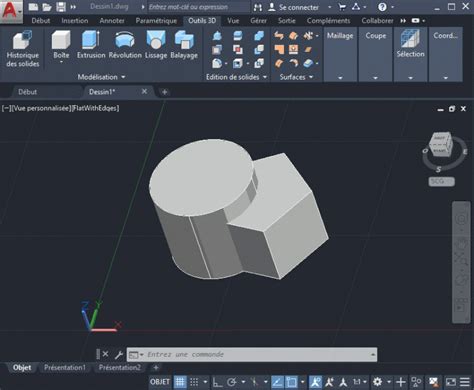Select the Balayage sweep tool

coord(184,44)
